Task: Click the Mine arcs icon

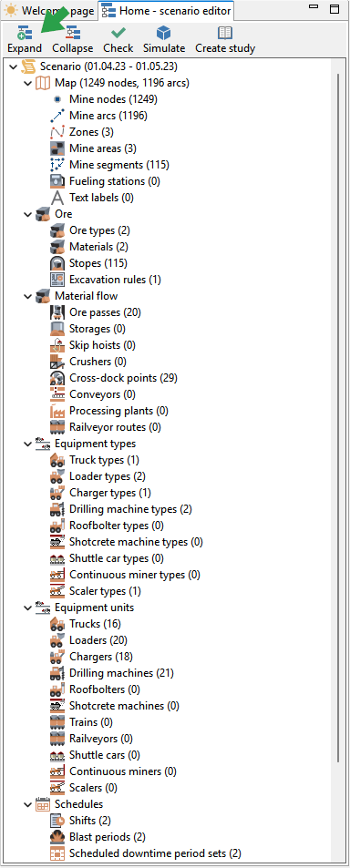Action: click(x=57, y=117)
